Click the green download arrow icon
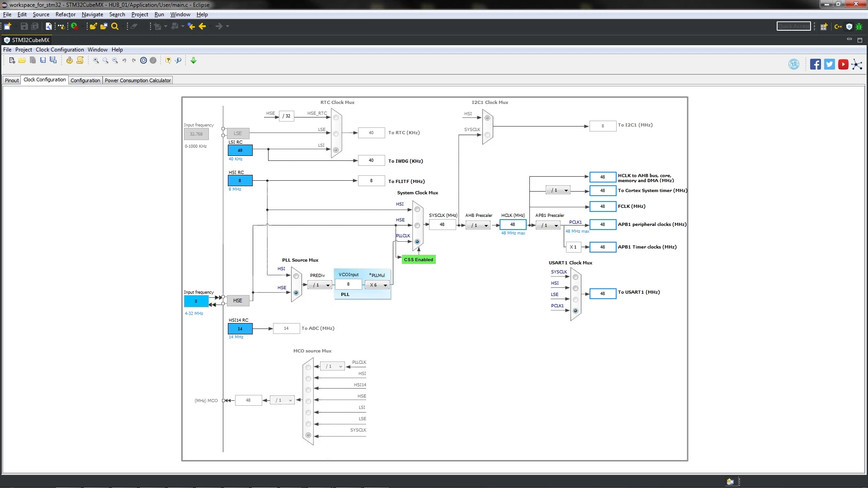This screenshot has height=488, width=868. coord(193,61)
